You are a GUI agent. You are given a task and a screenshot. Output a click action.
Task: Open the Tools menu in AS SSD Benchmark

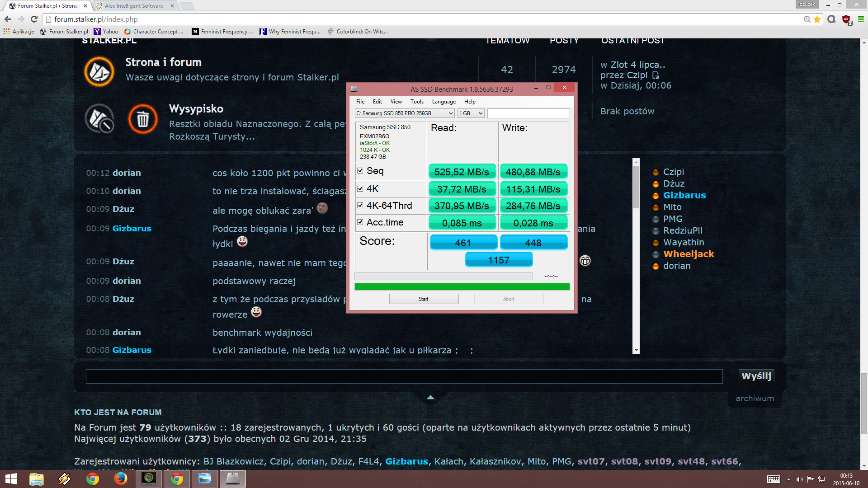(417, 102)
